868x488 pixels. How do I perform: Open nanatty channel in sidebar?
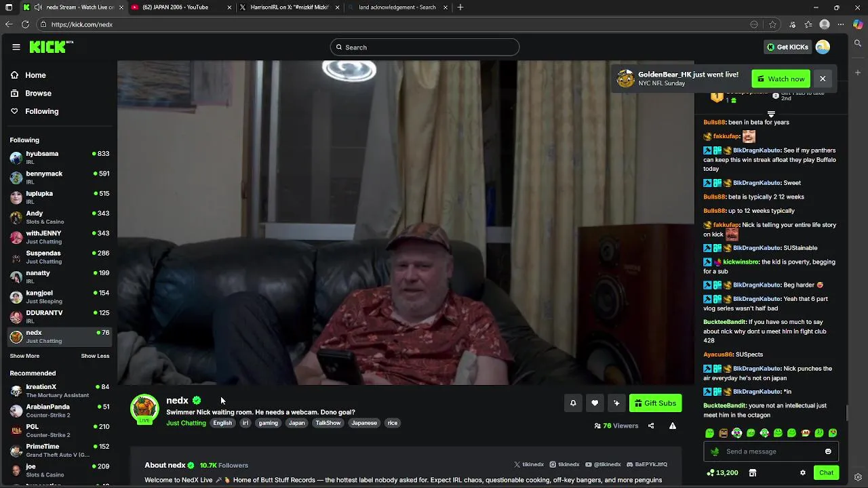point(59,277)
